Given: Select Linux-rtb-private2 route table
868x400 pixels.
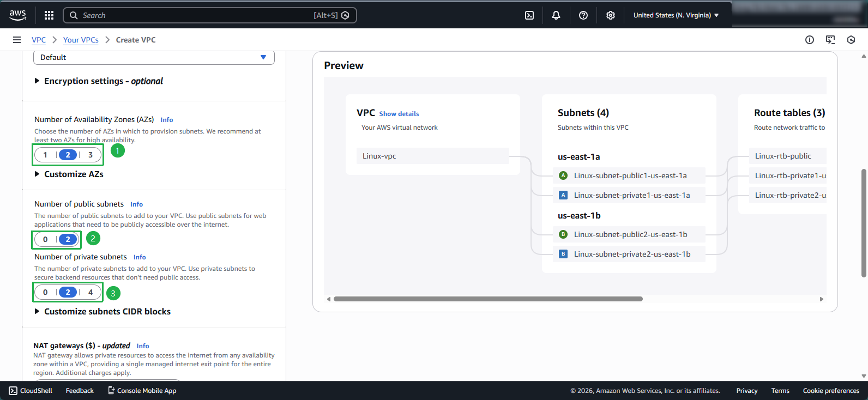Looking at the screenshot, I should 788,195.
